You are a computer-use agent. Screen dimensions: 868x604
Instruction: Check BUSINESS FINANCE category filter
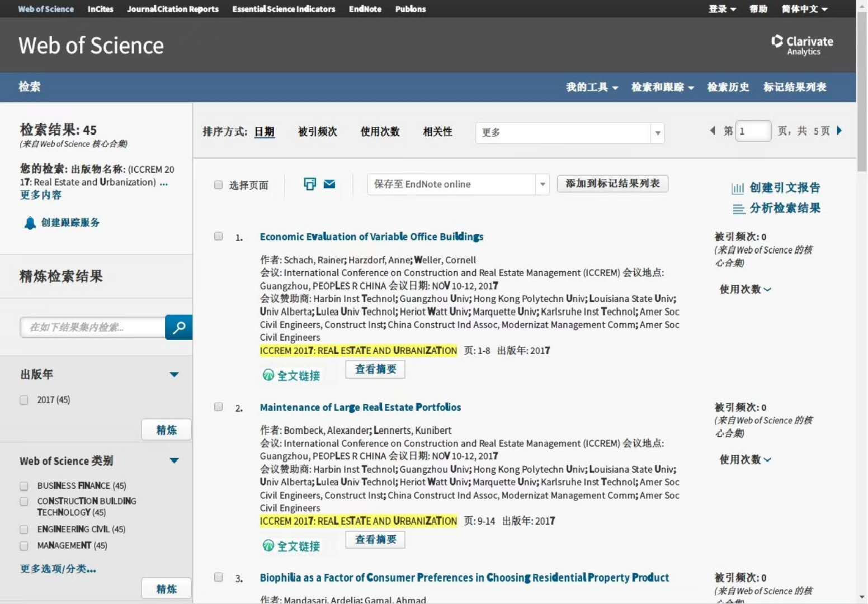[24, 486]
